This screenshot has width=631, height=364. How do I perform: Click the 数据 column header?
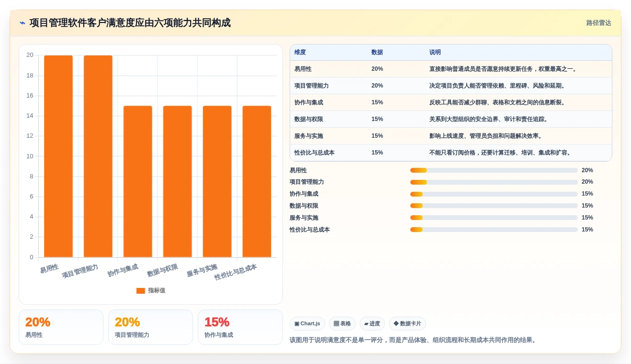(377, 53)
